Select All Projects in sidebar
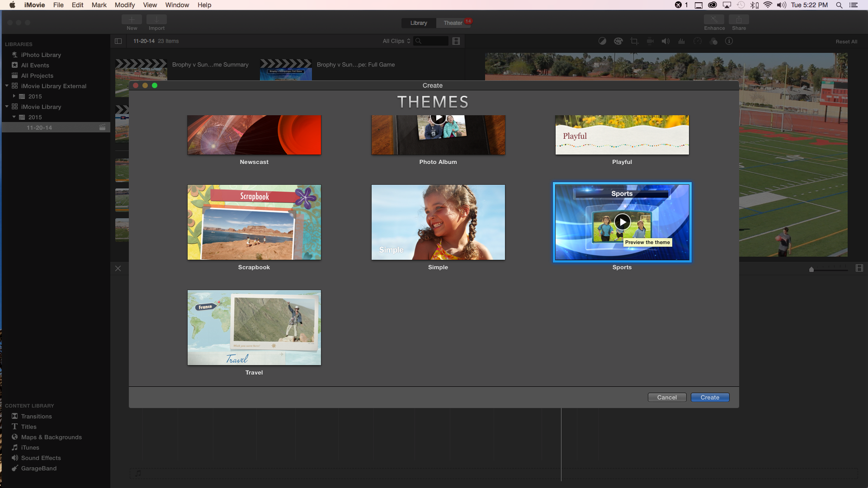Image resolution: width=868 pixels, height=488 pixels. [37, 75]
